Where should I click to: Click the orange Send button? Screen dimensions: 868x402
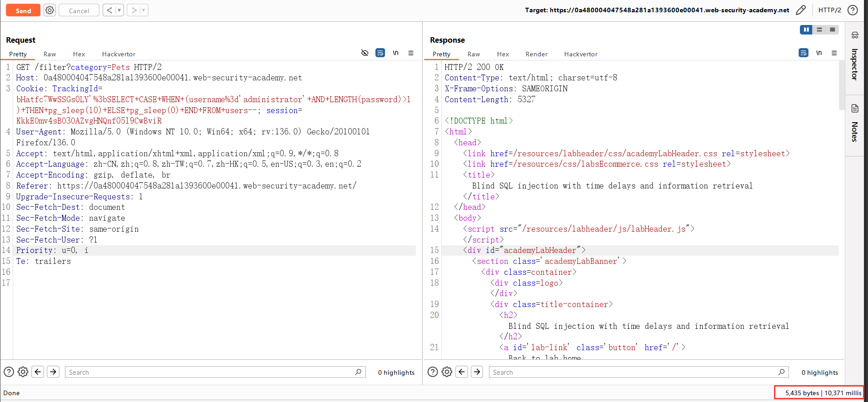click(x=23, y=10)
